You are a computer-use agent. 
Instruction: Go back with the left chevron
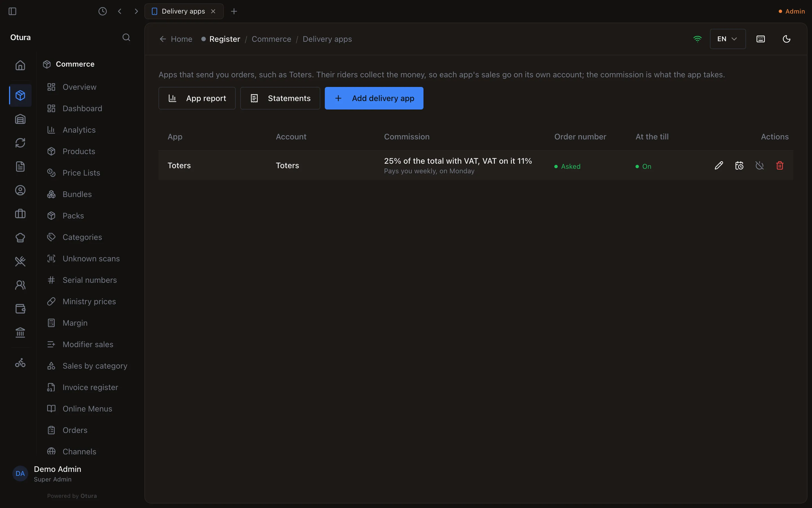click(x=120, y=11)
